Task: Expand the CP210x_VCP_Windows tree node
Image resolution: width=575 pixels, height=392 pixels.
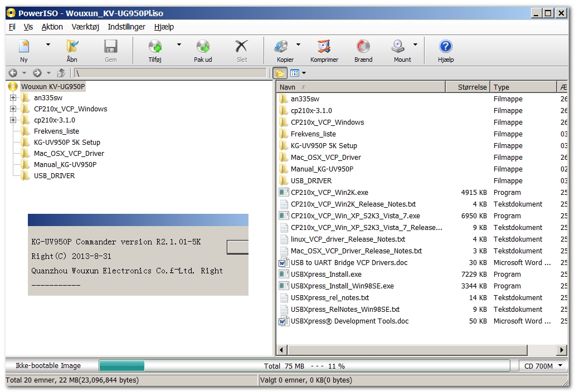Action: click(x=13, y=109)
